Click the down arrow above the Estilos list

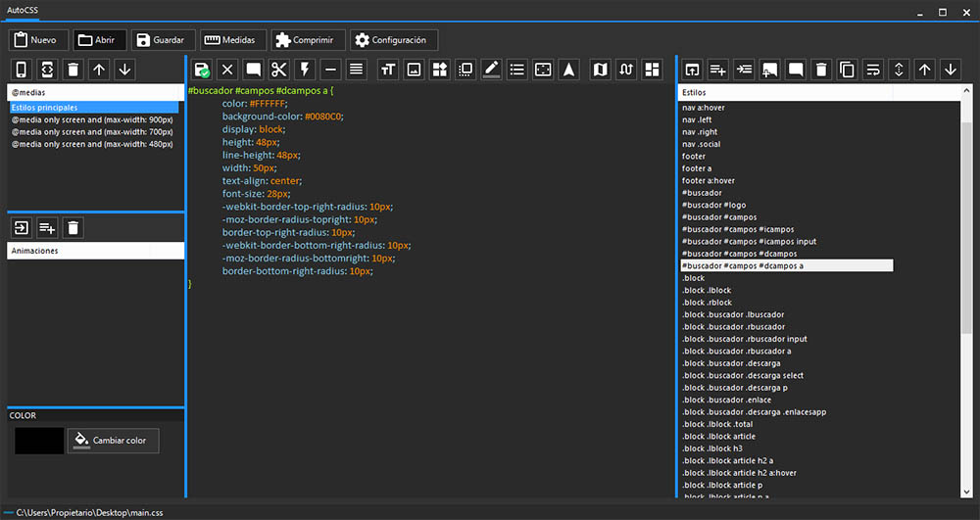(951, 70)
